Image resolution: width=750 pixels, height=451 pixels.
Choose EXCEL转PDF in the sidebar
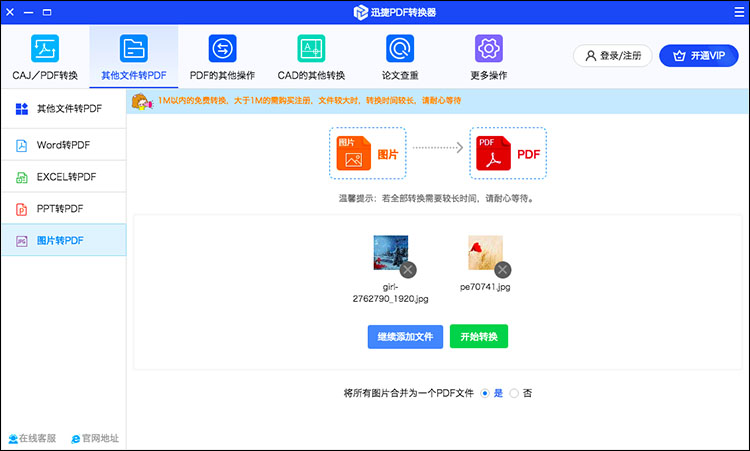(64, 177)
